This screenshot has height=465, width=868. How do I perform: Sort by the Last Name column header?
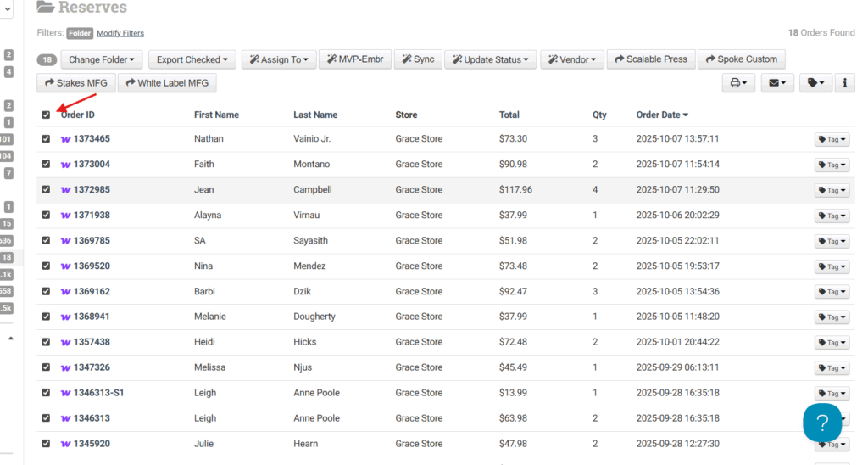[315, 115]
